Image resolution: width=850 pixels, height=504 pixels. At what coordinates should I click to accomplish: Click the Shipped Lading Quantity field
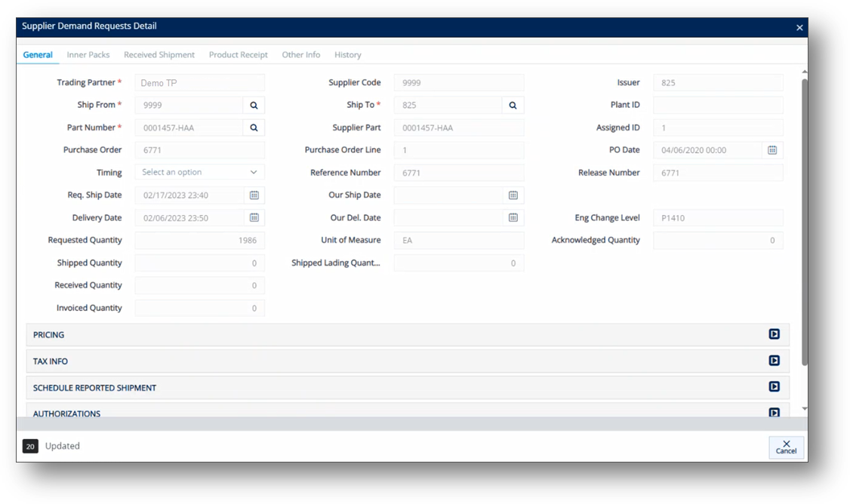pos(459,263)
